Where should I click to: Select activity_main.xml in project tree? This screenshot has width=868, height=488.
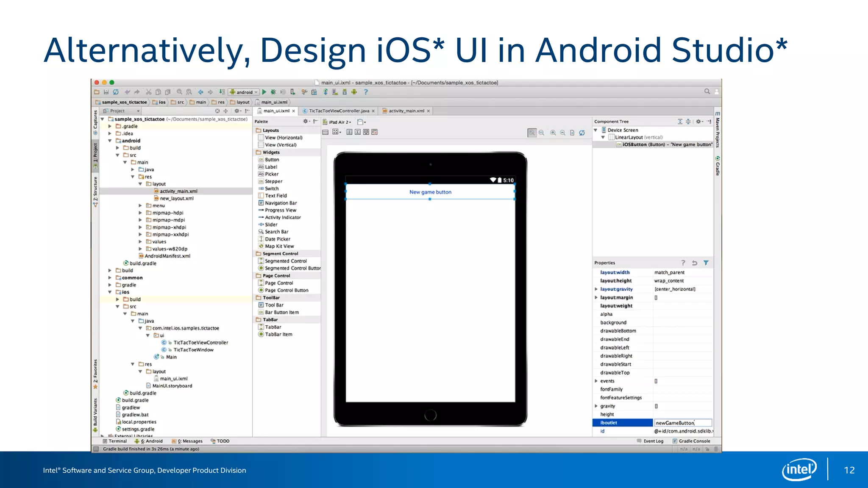[175, 191]
